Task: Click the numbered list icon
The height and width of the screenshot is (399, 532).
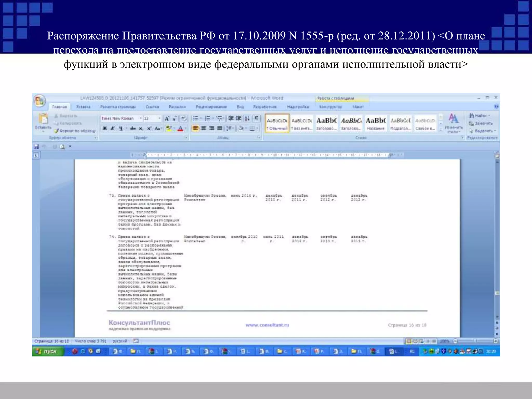Action: [208, 119]
